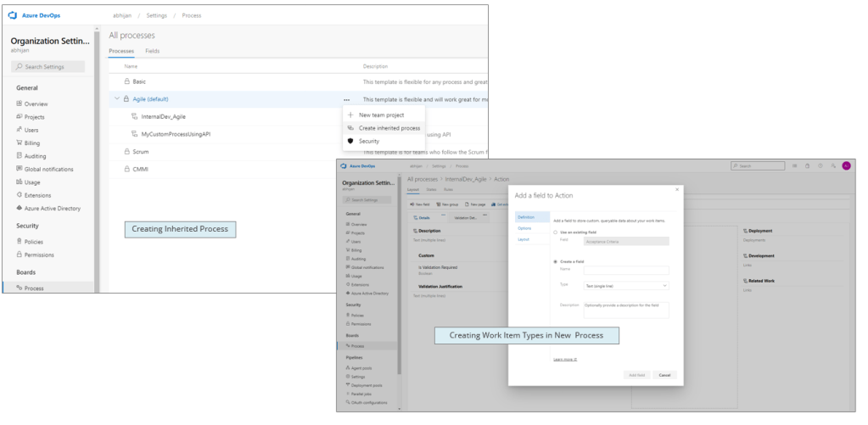Viewport: 868px width, 425px height.
Task: Close the Add a field to Action dialog
Action: [x=676, y=189]
